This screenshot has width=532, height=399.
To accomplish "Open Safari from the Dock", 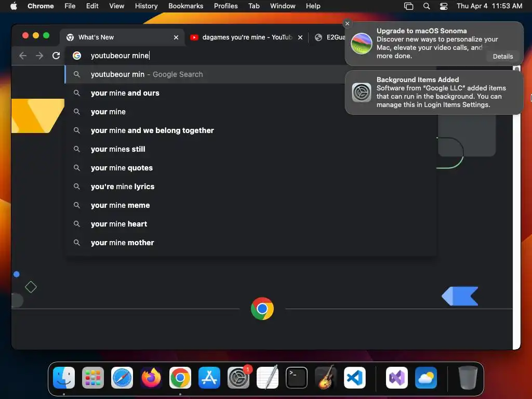I will coord(122,378).
